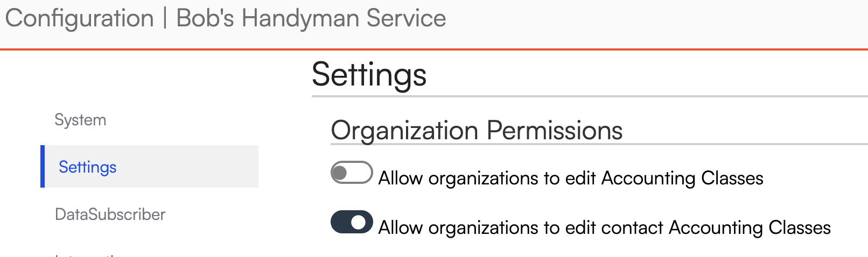
Task: Click the blue active indicator beside Settings
Action: point(43,167)
